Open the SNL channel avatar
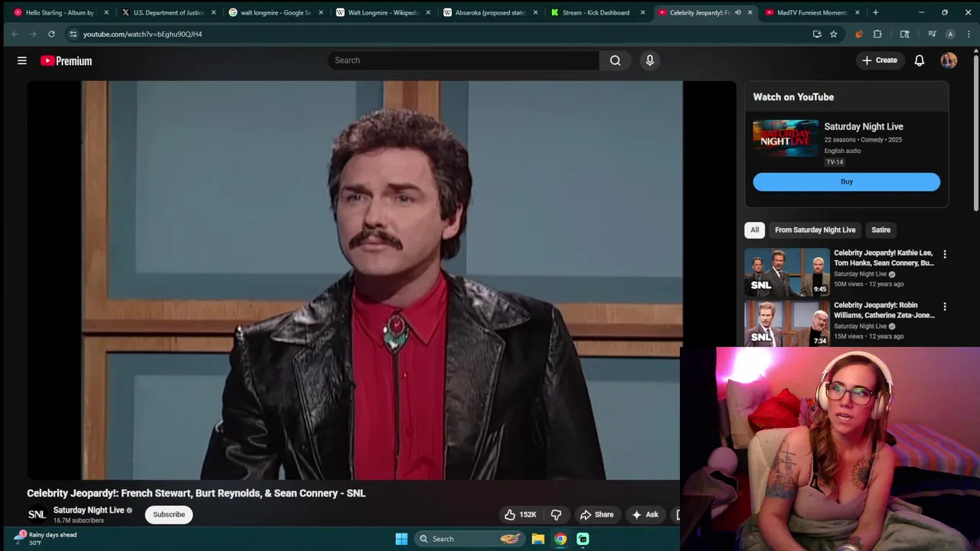The image size is (980, 551). [37, 514]
